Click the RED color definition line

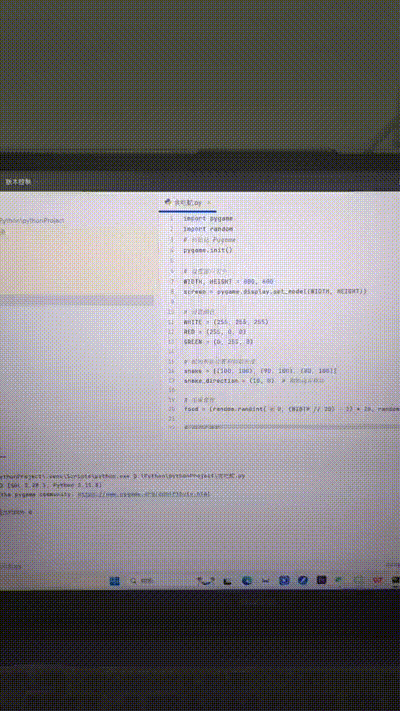pos(214,332)
